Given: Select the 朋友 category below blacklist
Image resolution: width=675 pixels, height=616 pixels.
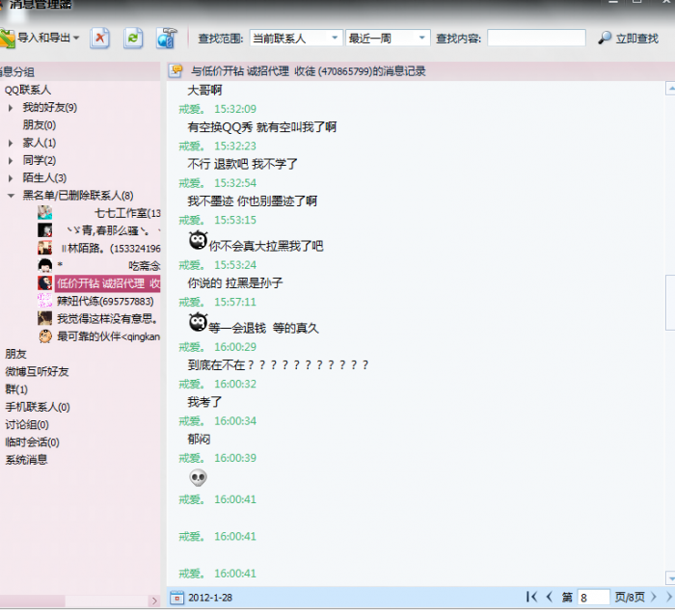Looking at the screenshot, I should tap(16, 355).
